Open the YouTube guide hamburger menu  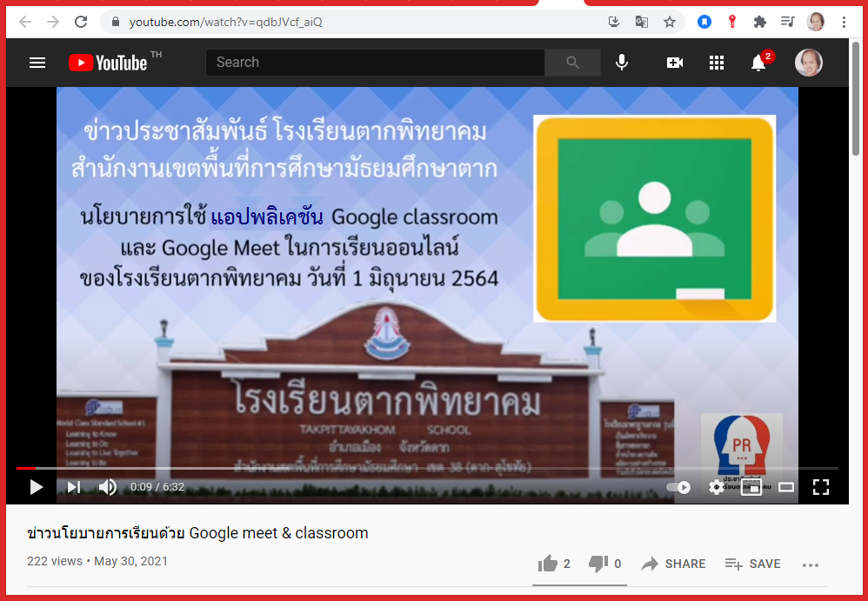37,63
